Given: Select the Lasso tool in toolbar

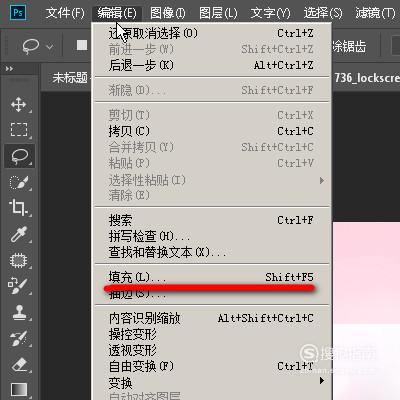Looking at the screenshot, I should click(19, 156).
